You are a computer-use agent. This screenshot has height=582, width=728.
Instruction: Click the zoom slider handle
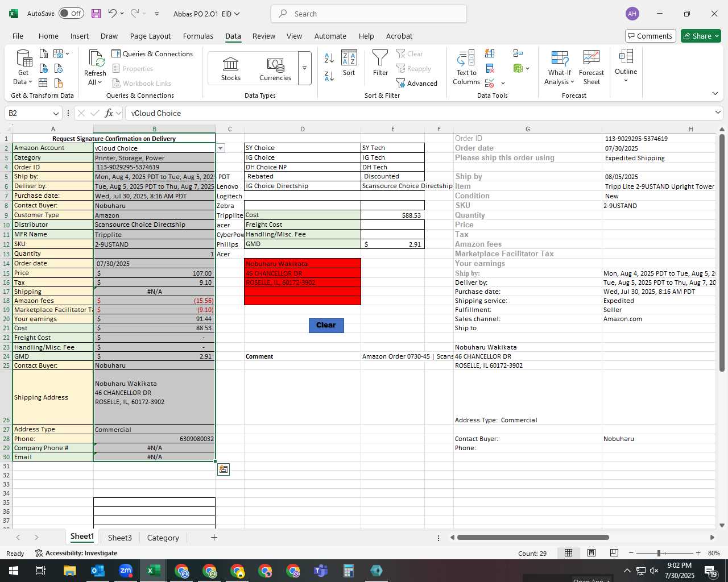[x=659, y=553]
